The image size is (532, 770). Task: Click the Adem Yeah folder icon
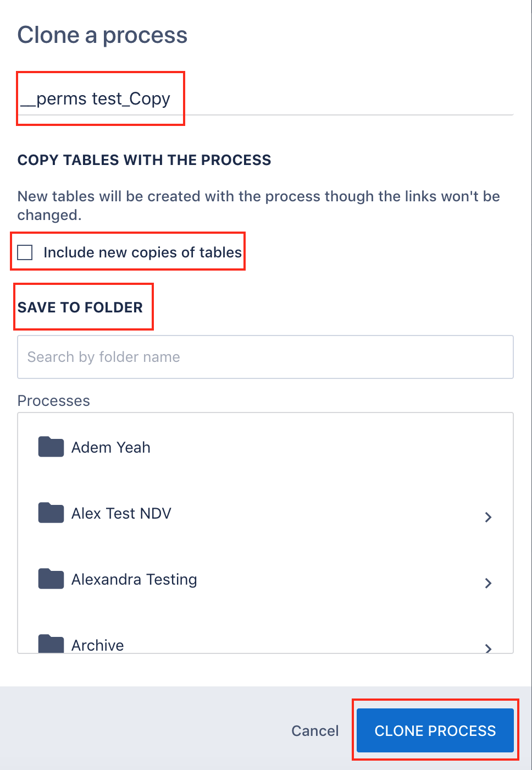(x=51, y=447)
